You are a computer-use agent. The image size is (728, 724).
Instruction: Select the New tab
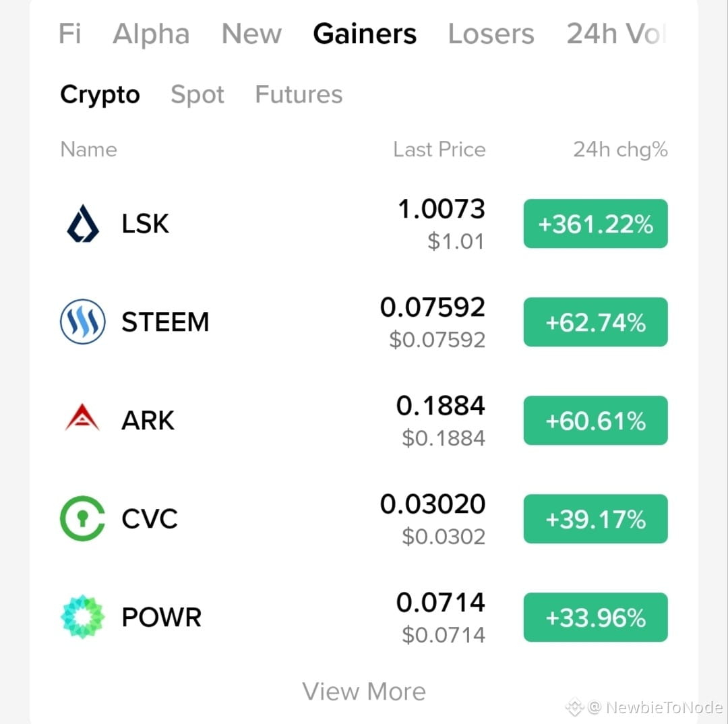(251, 34)
